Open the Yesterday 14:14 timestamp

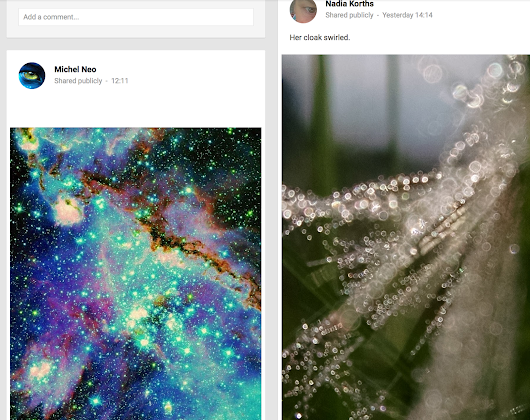click(407, 15)
